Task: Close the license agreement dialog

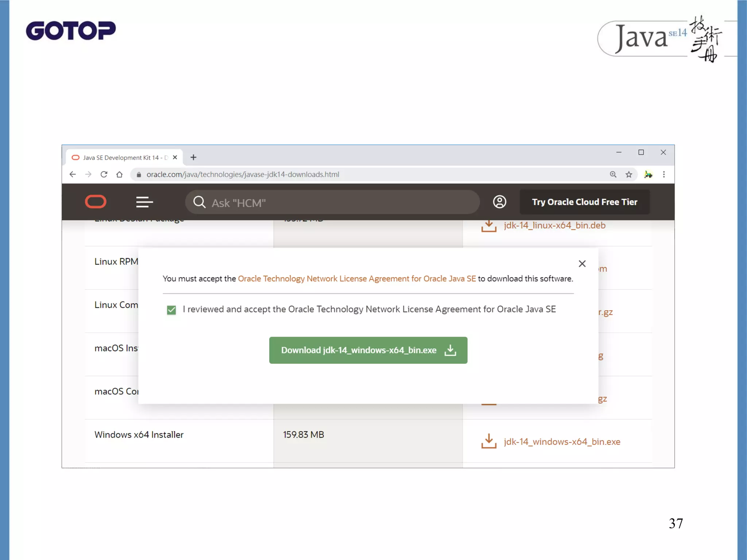Action: 582,264
